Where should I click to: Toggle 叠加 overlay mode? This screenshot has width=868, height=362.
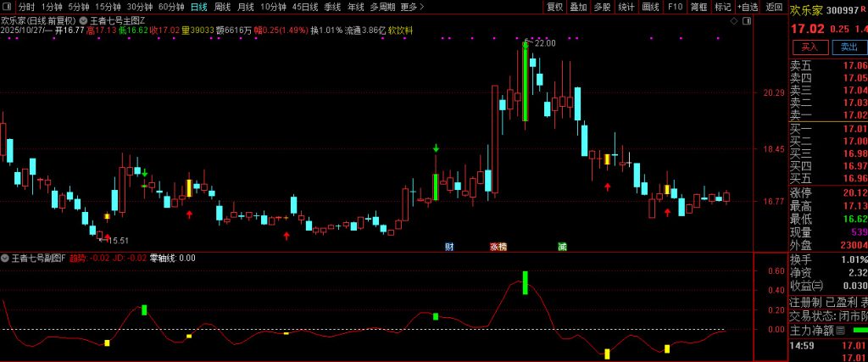(x=578, y=7)
